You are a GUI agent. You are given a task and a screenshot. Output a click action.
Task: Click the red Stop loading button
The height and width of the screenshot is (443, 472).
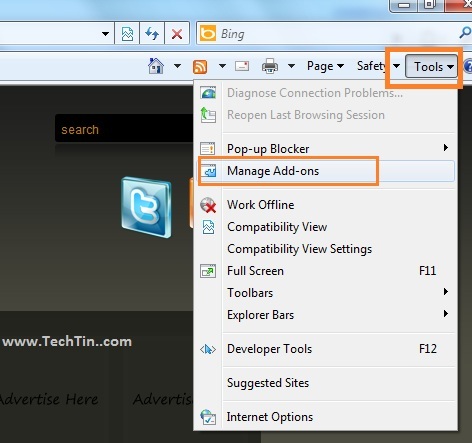pos(177,33)
